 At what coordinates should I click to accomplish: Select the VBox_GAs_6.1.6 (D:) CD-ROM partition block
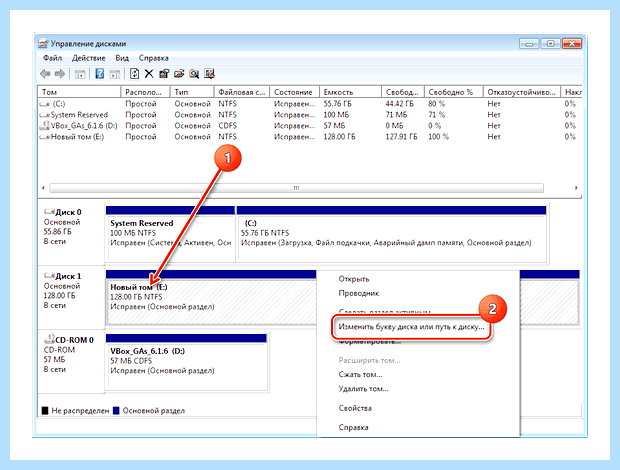pos(186,362)
